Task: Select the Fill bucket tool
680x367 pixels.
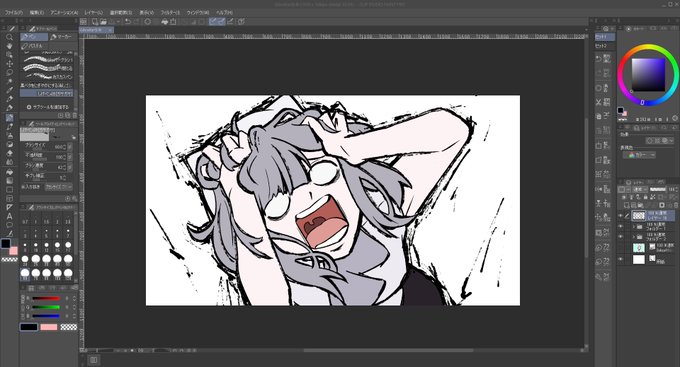Action: point(9,172)
